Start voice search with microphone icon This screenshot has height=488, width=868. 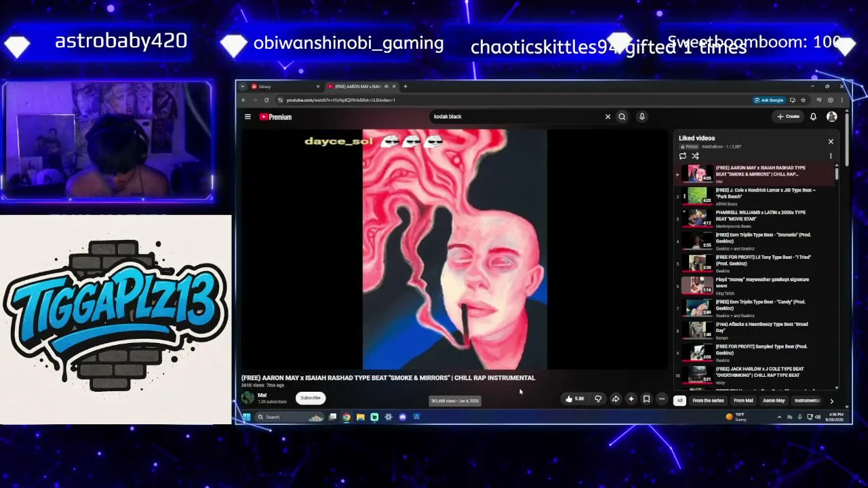[642, 117]
